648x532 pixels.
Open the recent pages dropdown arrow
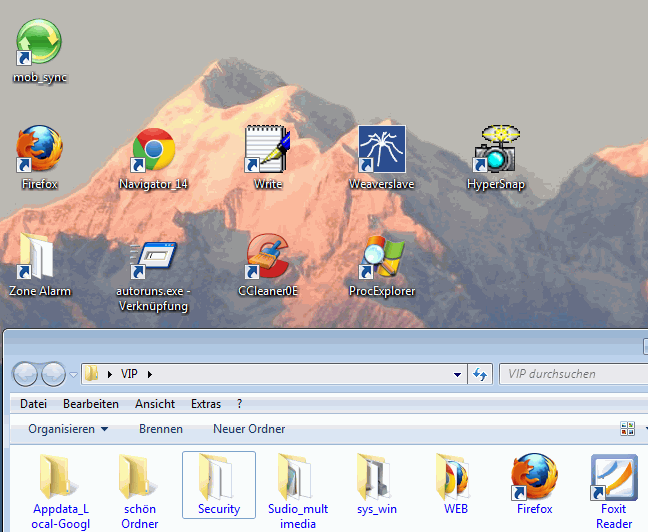[x=73, y=375]
